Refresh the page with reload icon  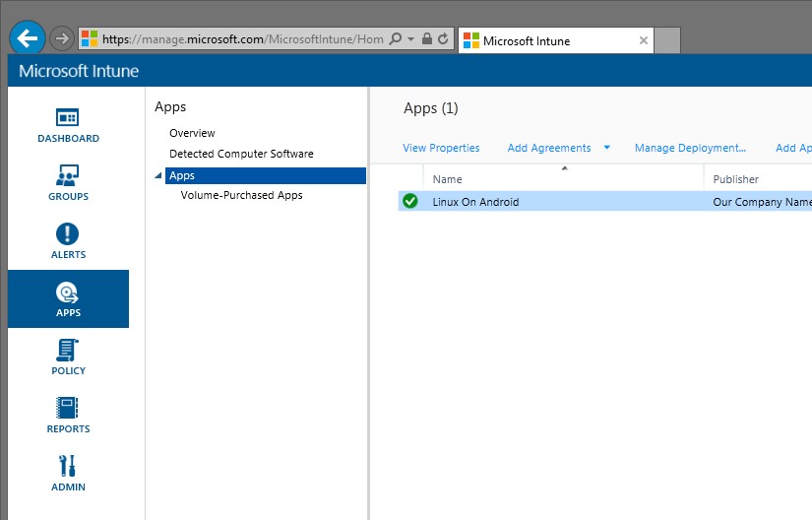443,38
